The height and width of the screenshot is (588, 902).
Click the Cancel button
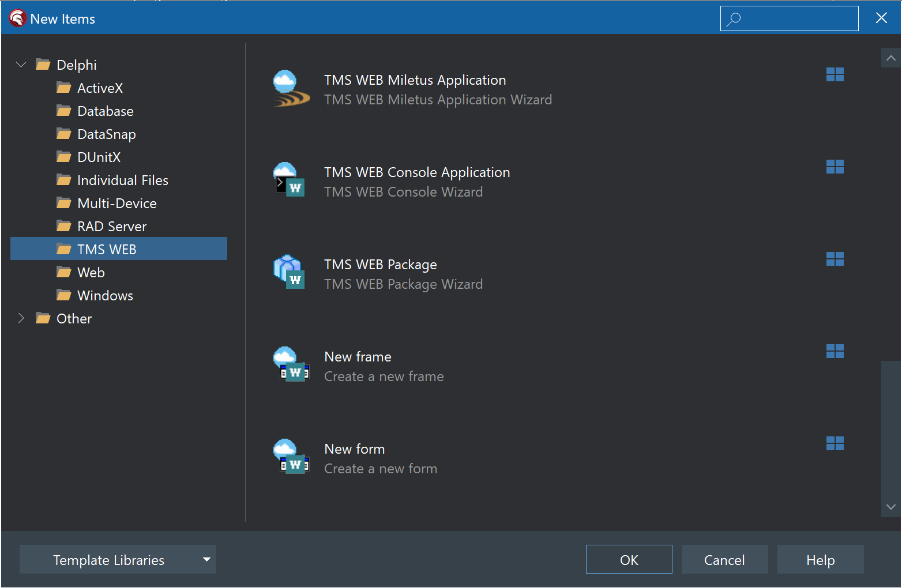(x=725, y=559)
